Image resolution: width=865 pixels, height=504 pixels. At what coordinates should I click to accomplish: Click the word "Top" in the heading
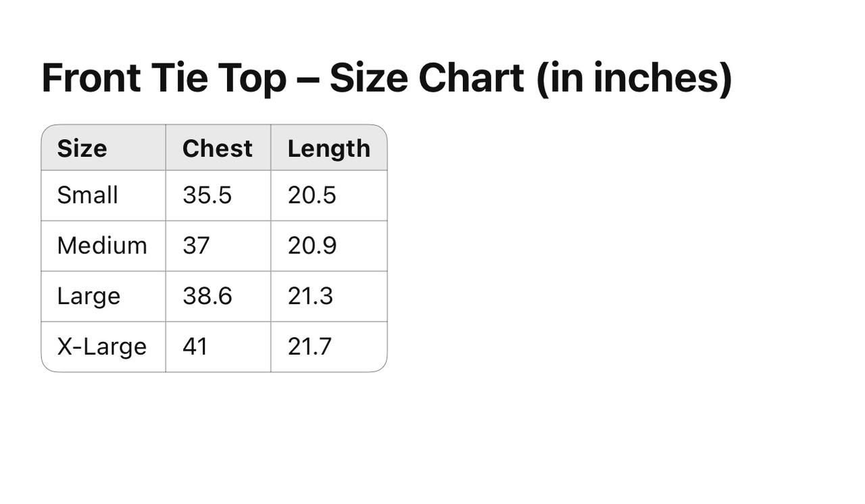pyautogui.click(x=252, y=78)
